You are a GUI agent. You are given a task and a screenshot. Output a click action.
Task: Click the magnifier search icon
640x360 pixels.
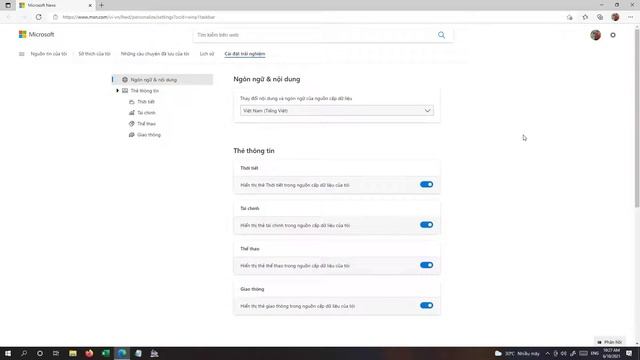pyautogui.click(x=441, y=35)
